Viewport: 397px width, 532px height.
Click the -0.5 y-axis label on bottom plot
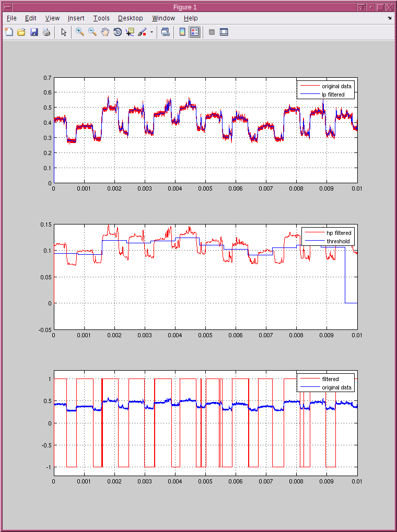(46, 445)
